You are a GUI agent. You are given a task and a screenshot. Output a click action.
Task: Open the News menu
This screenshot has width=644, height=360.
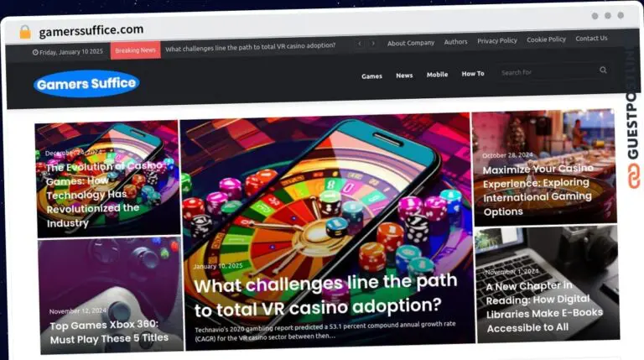[x=404, y=76]
